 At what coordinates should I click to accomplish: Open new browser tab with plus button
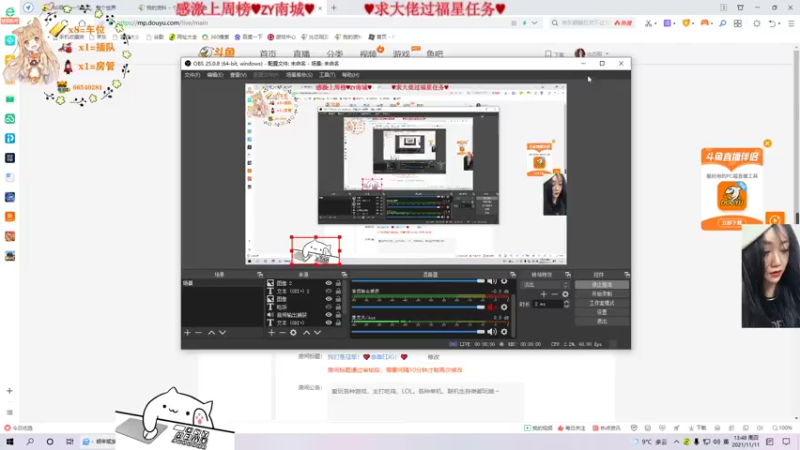[334, 8]
